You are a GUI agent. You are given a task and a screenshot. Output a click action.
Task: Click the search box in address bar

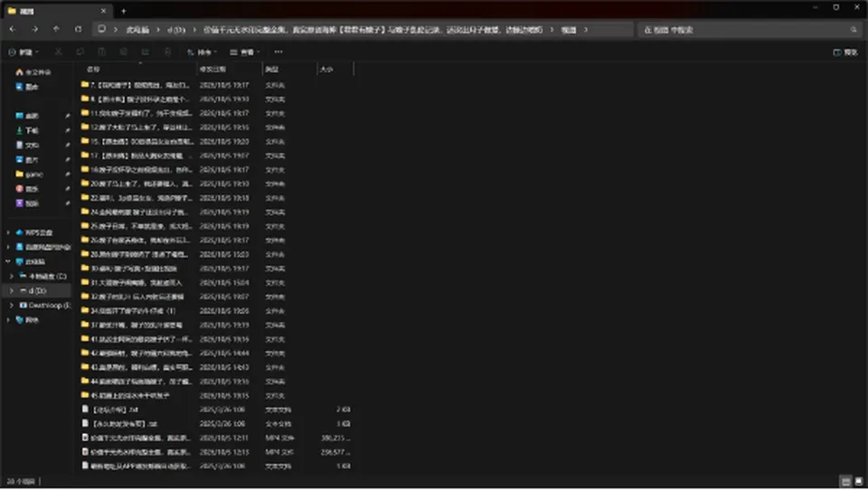pos(749,29)
